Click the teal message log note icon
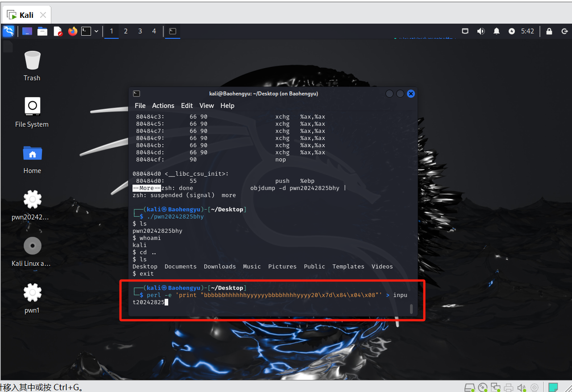Image resolution: width=572 pixels, height=392 pixels. (x=553, y=387)
